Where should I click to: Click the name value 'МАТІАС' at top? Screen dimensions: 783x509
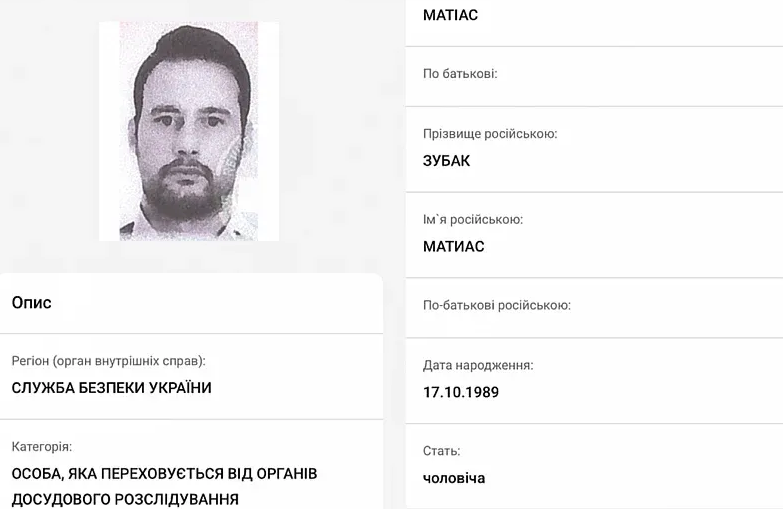tap(450, 15)
